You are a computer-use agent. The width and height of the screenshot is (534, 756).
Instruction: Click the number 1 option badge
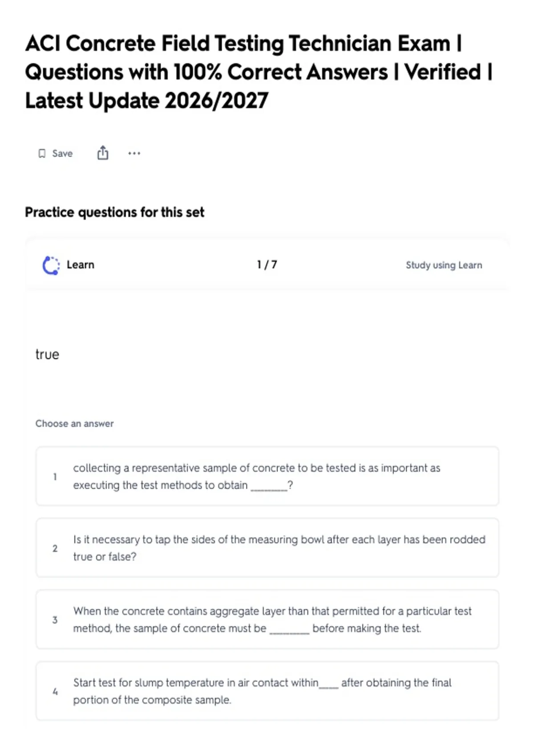pos(55,477)
